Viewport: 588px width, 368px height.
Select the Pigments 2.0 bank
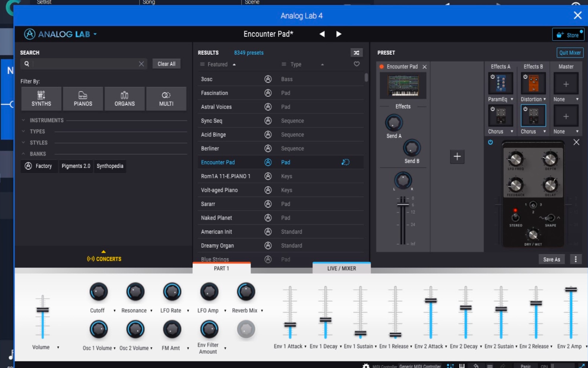(x=76, y=166)
